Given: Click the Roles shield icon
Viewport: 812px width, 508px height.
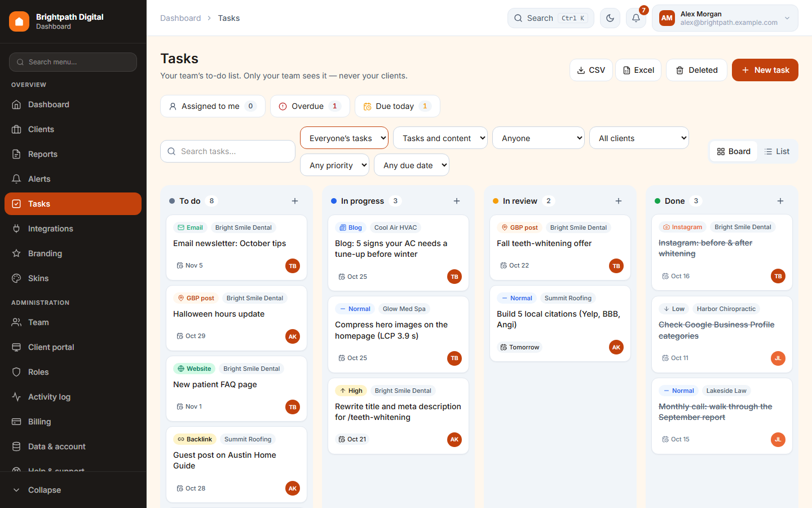Looking at the screenshot, I should (x=16, y=372).
